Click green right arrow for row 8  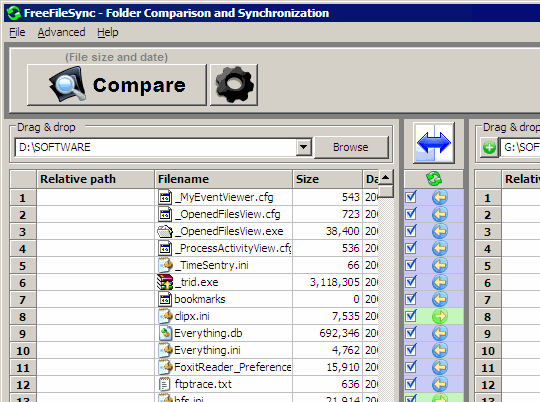(x=440, y=316)
